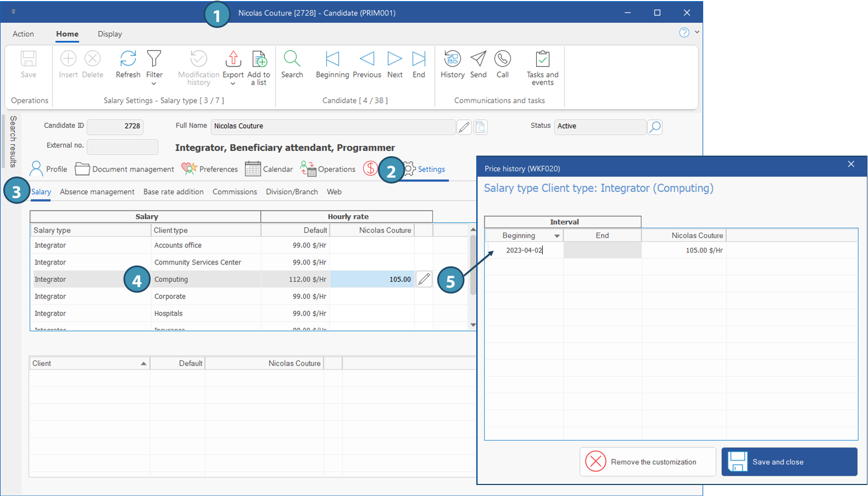Open the Absence management tab
This screenshot has height=496, width=868.
(x=97, y=192)
